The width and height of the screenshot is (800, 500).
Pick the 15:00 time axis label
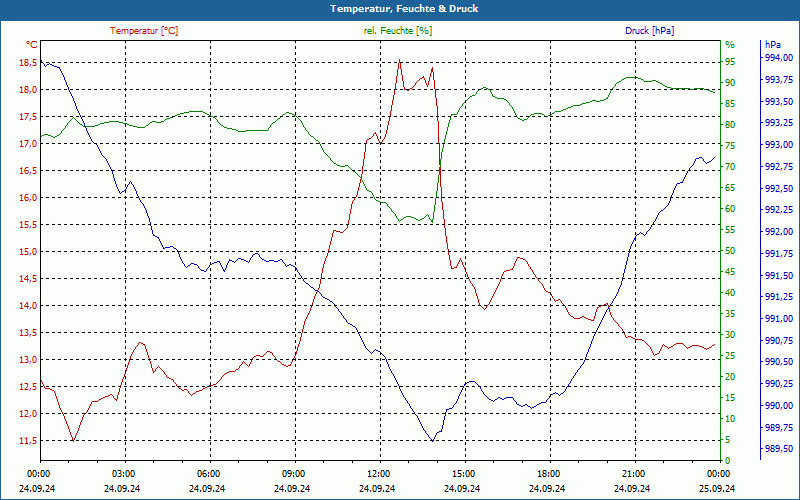tap(462, 474)
